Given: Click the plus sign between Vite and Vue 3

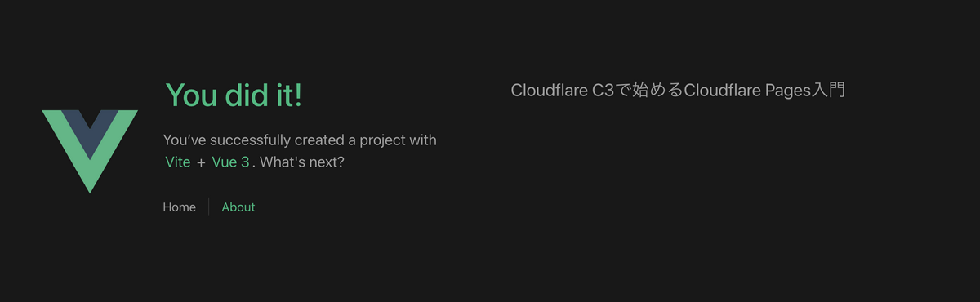Looking at the screenshot, I should (x=201, y=162).
